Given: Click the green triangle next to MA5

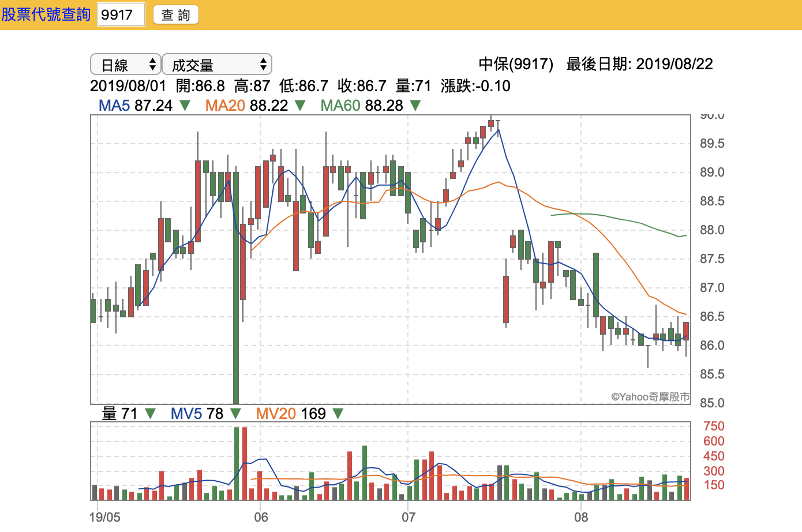Looking at the screenshot, I should pos(185,106).
